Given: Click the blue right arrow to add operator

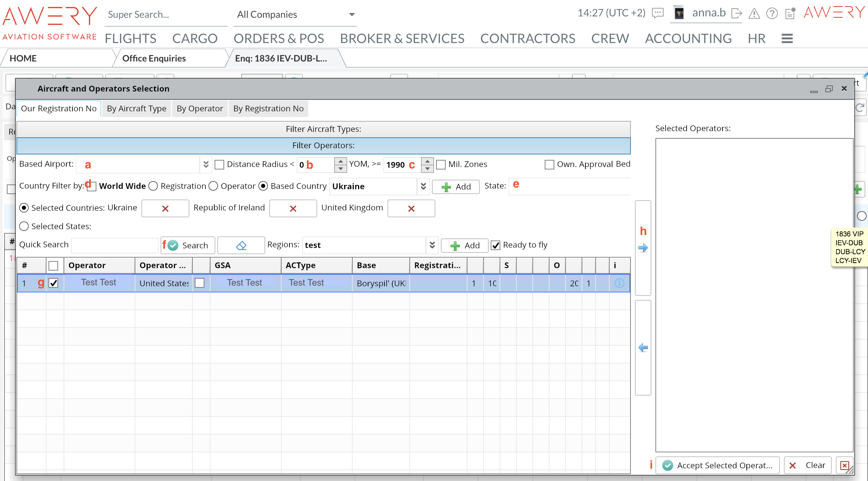Looking at the screenshot, I should click(x=643, y=248).
